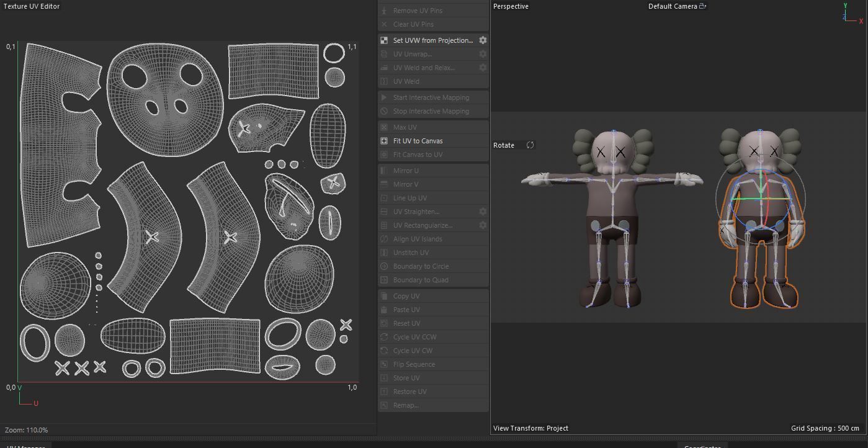Click the Max UV icon
This screenshot has width=868, height=448.
tap(384, 127)
